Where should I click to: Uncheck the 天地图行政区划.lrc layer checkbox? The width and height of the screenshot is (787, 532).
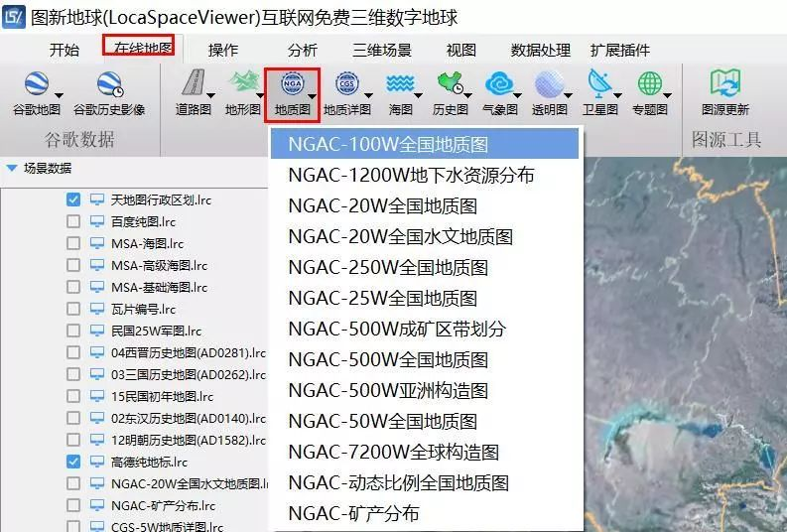(x=73, y=199)
